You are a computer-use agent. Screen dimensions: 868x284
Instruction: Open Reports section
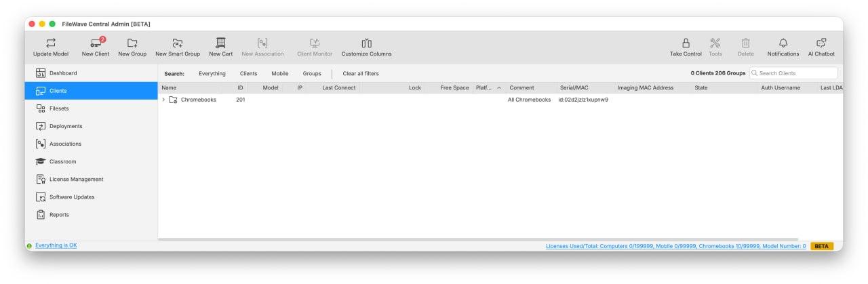point(92,214)
